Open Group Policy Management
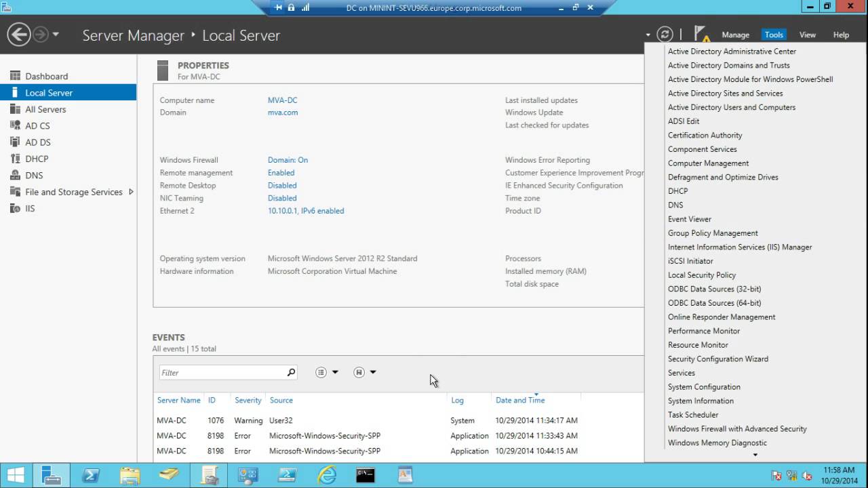 point(713,233)
